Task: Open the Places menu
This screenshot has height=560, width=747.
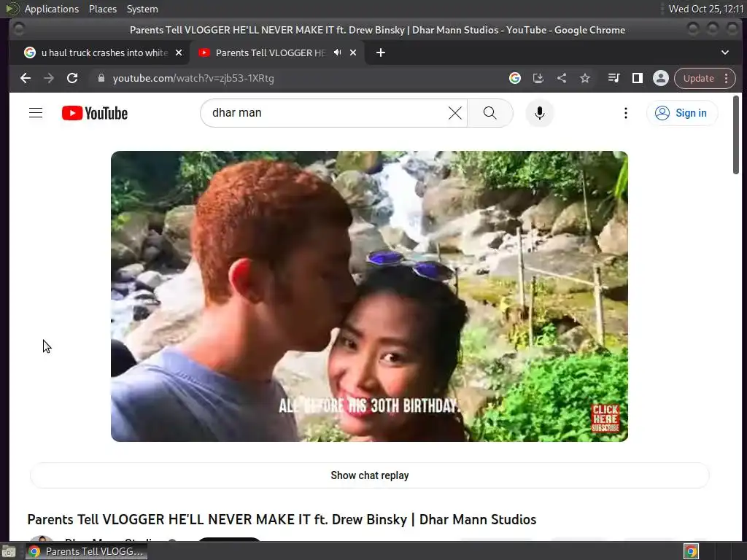Action: point(102,9)
